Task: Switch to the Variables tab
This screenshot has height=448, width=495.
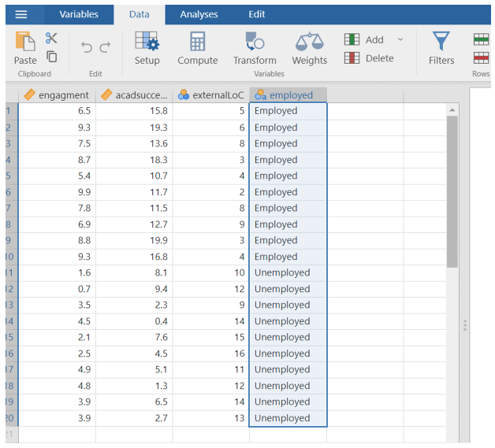Action: [80, 14]
